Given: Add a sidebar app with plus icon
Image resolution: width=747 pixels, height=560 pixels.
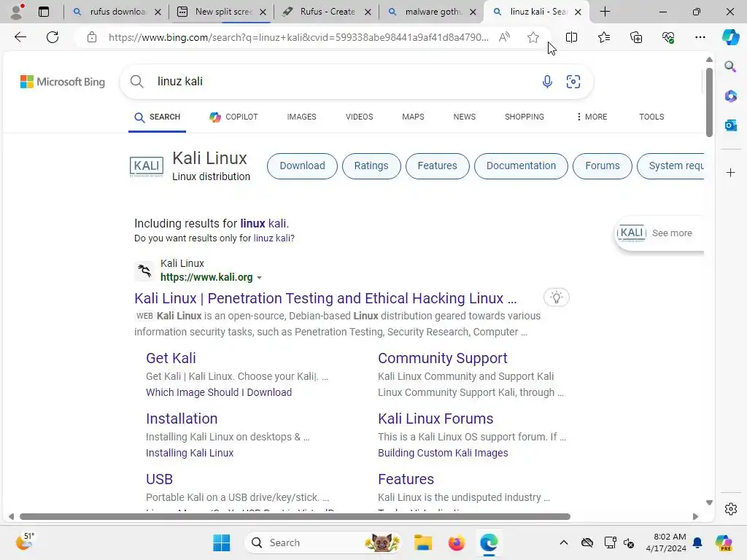Looking at the screenshot, I should 730,172.
